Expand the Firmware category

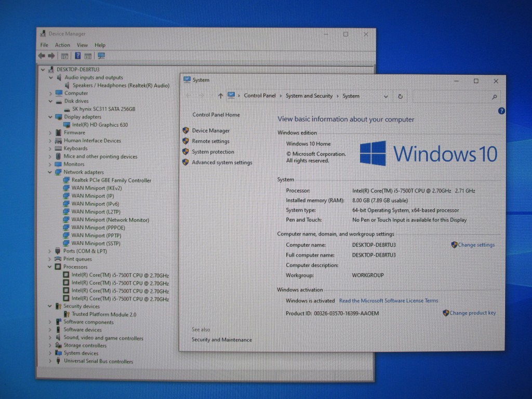pyautogui.click(x=50, y=132)
